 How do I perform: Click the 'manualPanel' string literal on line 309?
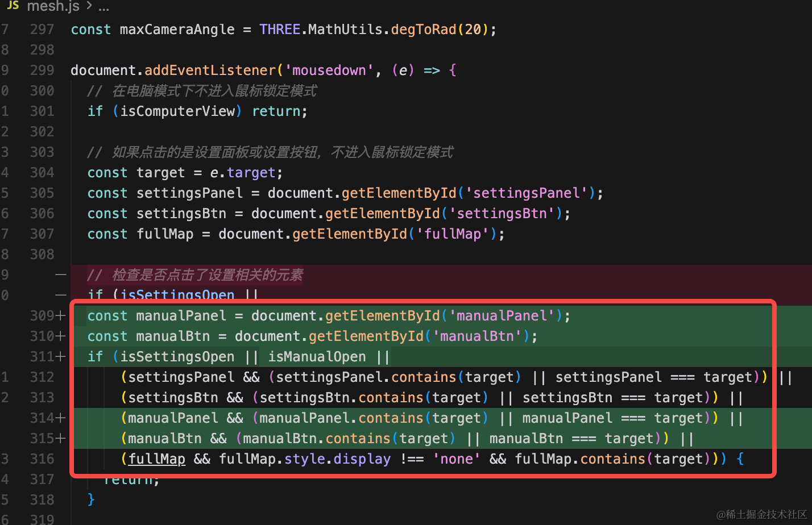tap(501, 316)
